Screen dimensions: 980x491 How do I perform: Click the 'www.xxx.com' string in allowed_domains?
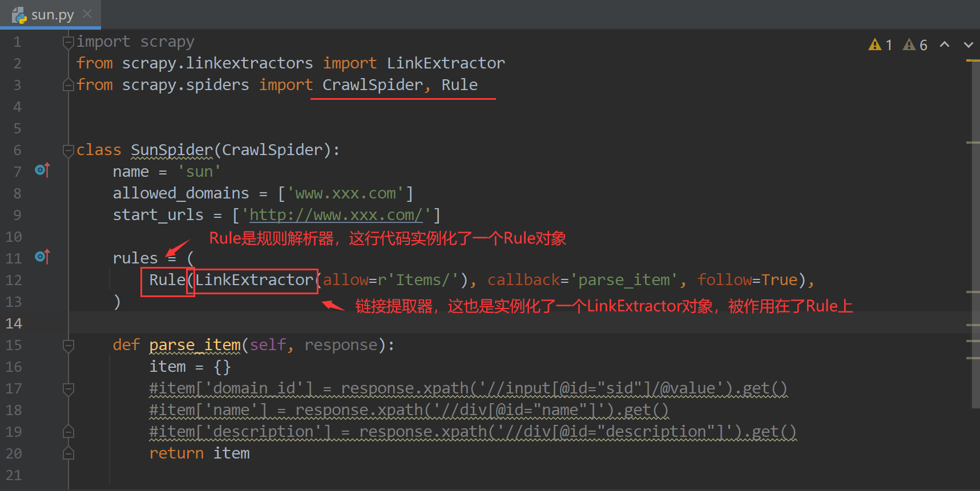point(345,193)
